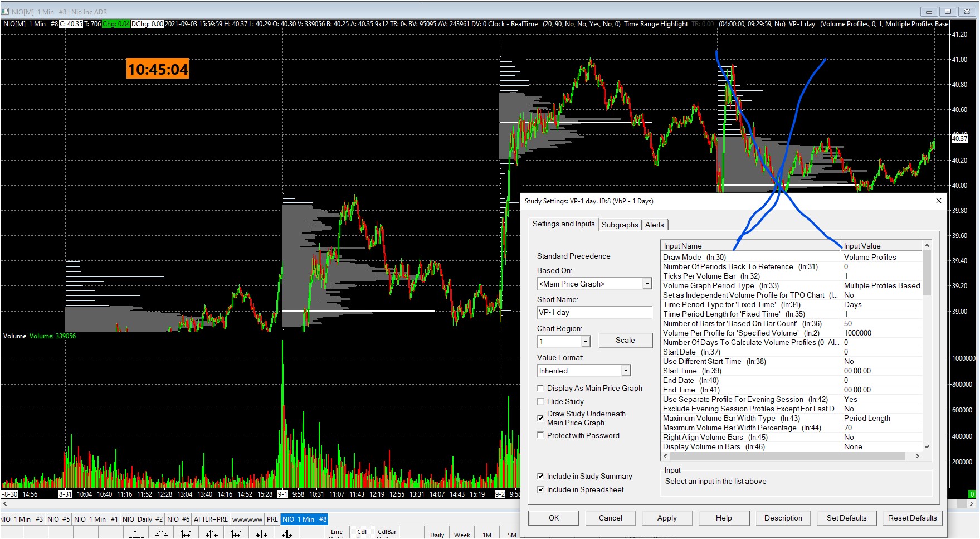Click the Apply button
Image resolution: width=980 pixels, height=539 pixels.
tap(667, 518)
